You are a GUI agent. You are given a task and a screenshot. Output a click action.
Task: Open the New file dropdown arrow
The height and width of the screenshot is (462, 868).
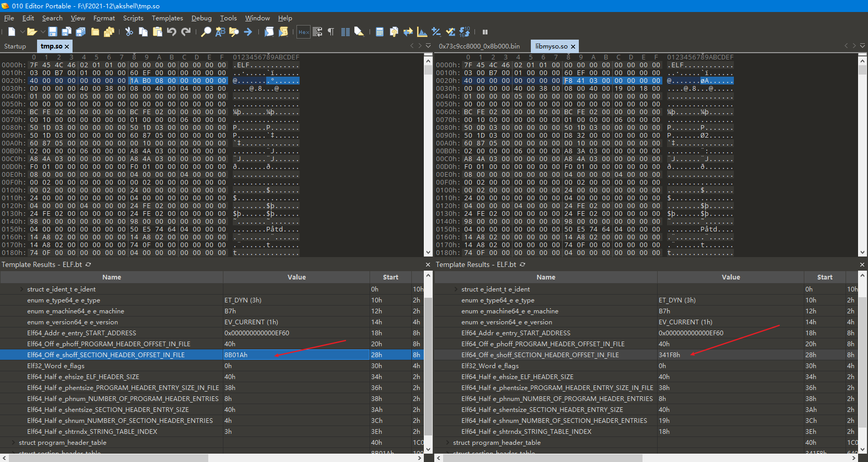[22, 32]
